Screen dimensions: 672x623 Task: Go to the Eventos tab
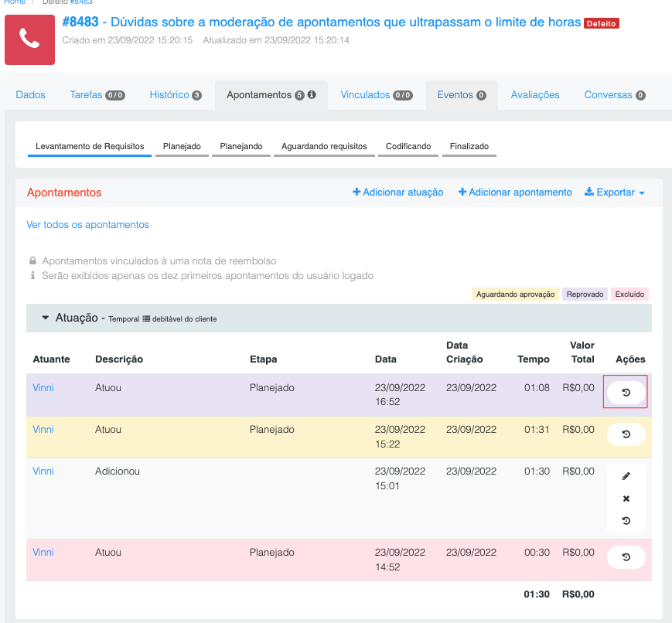coord(462,95)
